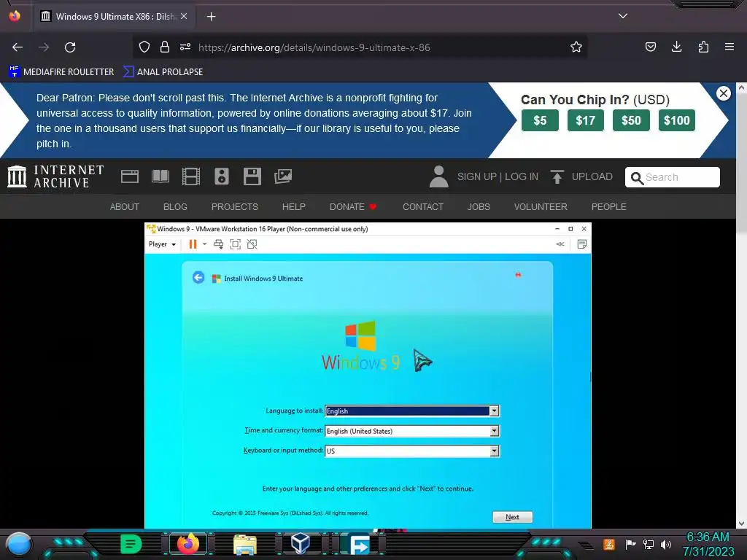The width and height of the screenshot is (747, 560).
Task: Dismiss the donation banner
Action: 723,93
